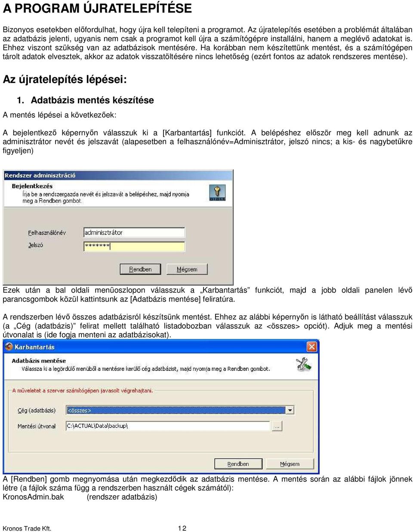Click the 'A PROGRAM ÚJRATELEPÍTÉSE' title

coord(97,8)
